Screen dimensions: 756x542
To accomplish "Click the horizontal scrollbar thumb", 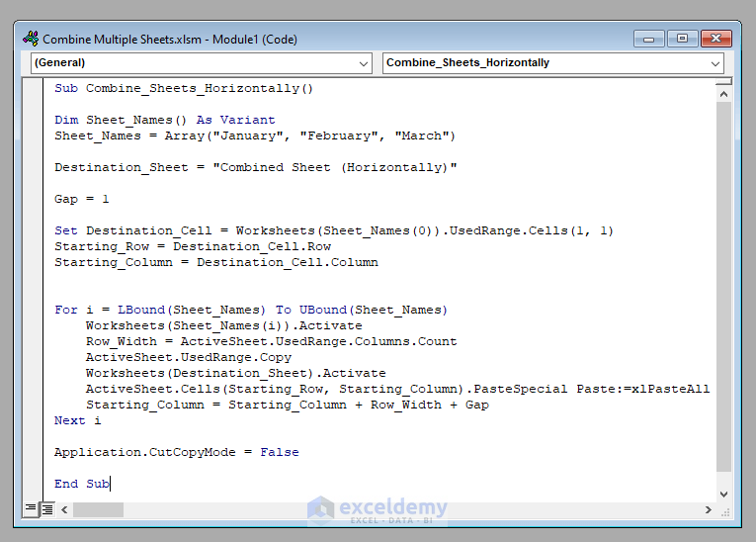I will click(x=98, y=509).
